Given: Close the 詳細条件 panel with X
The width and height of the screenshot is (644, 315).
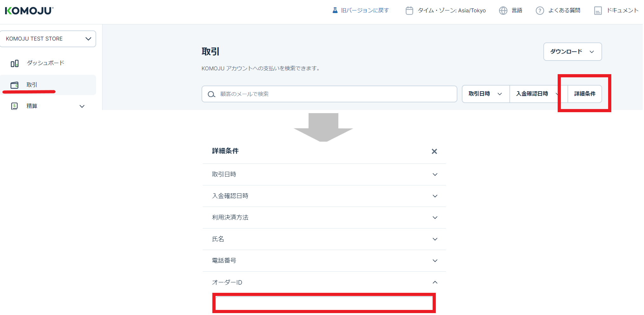Looking at the screenshot, I should click(x=434, y=151).
